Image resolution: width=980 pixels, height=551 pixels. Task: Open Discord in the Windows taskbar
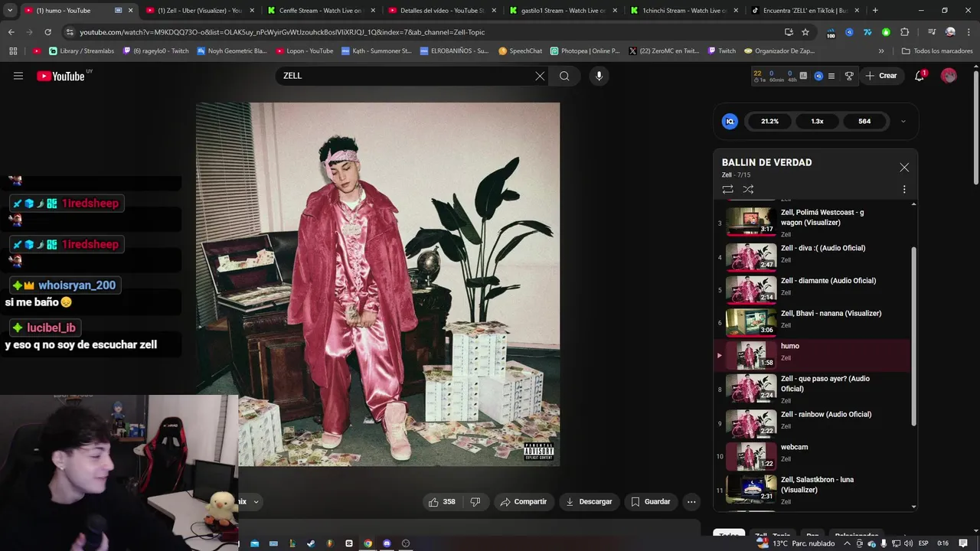pyautogui.click(x=387, y=543)
